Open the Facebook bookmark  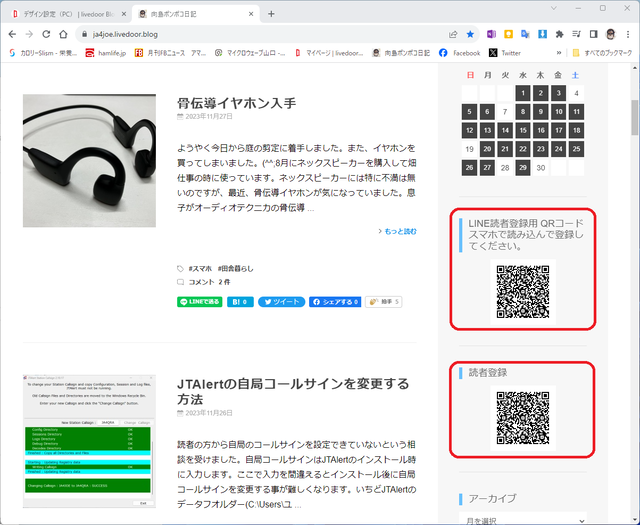pyautogui.click(x=460, y=53)
